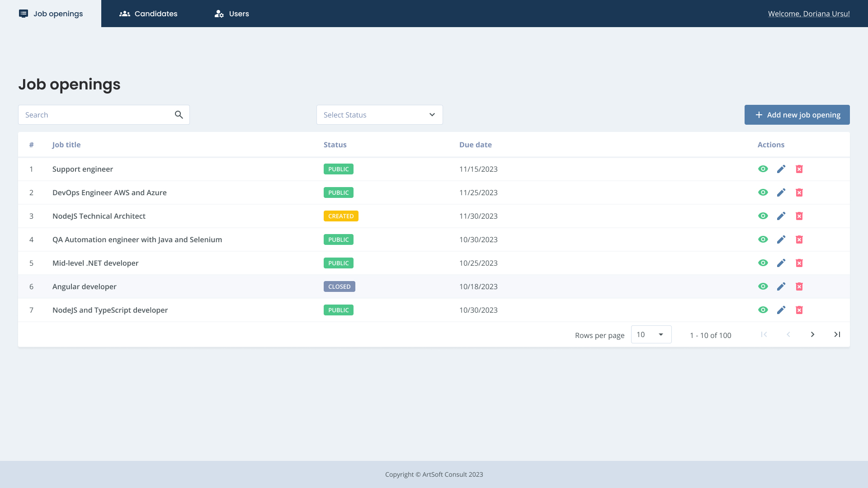Click Add new job opening button
This screenshot has height=488, width=868.
(797, 115)
